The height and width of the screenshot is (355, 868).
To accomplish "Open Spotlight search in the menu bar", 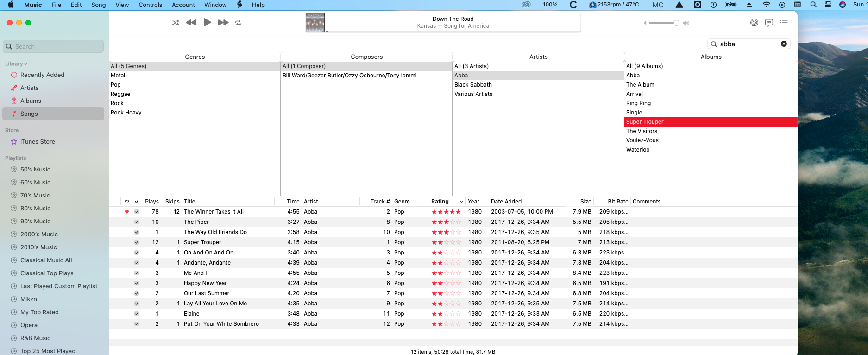I will tap(813, 5).
